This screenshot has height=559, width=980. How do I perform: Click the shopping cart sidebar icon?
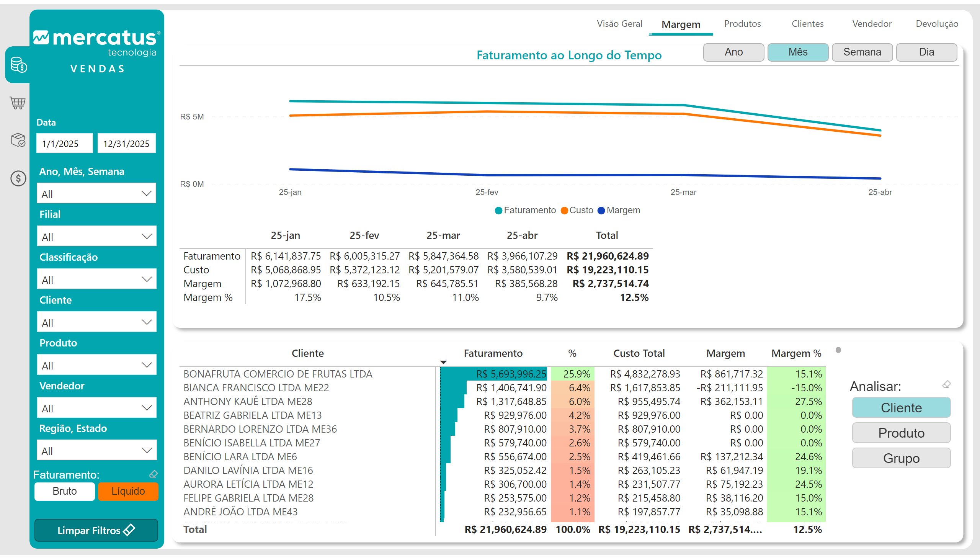pos(18,103)
